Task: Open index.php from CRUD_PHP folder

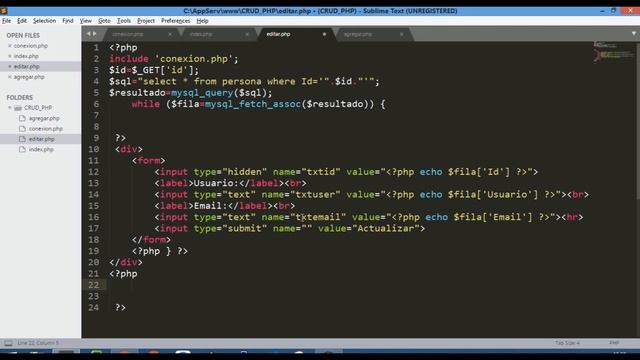Action: (41, 149)
